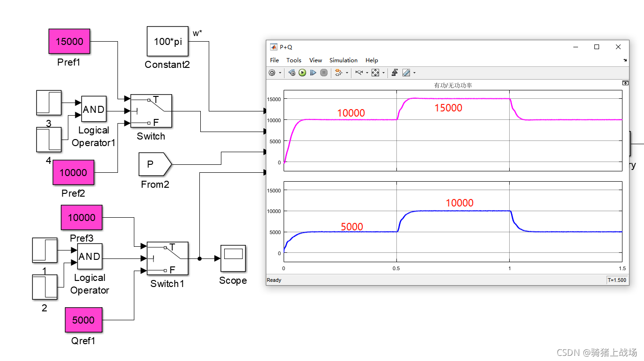Open the Help menu
Viewport: 644px width, 361px height.
pyautogui.click(x=372, y=60)
